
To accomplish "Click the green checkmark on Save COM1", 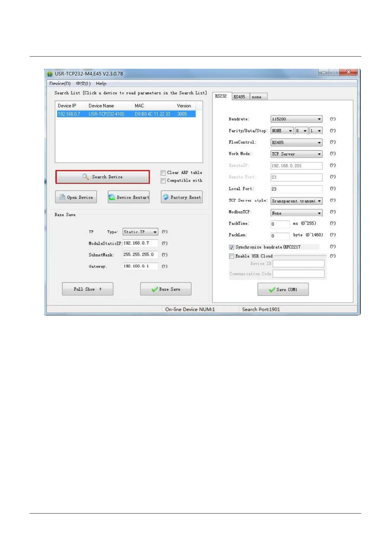I will point(272,290).
